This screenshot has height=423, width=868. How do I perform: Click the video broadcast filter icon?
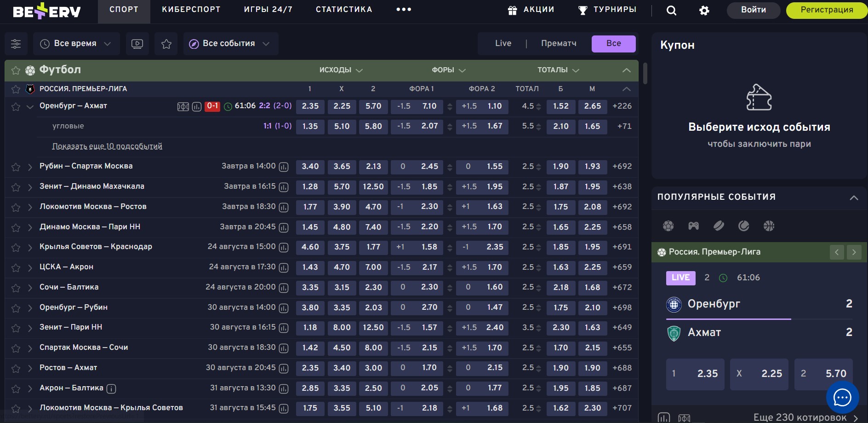point(137,44)
